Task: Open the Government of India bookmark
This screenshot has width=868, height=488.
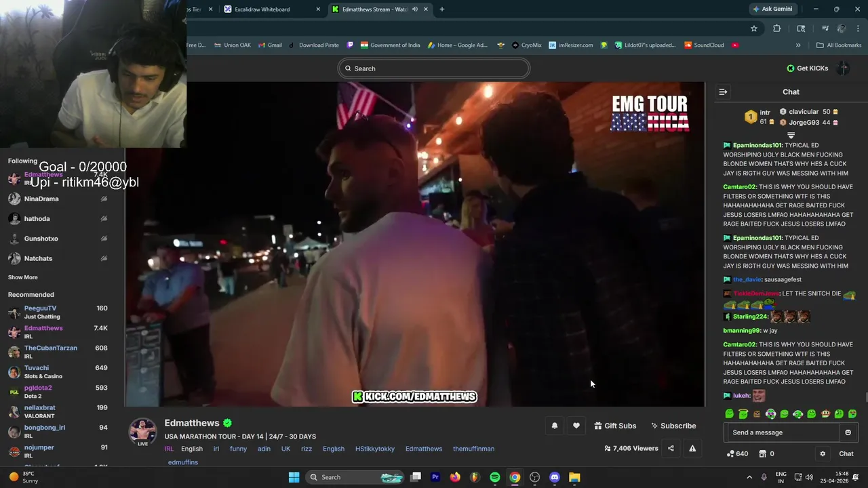Action: point(390,45)
